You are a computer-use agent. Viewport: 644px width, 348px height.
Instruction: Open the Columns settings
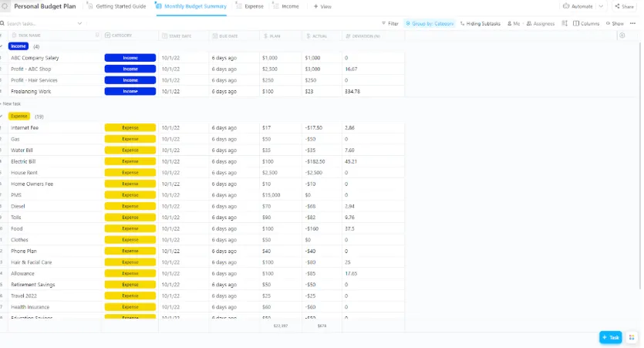click(x=586, y=23)
